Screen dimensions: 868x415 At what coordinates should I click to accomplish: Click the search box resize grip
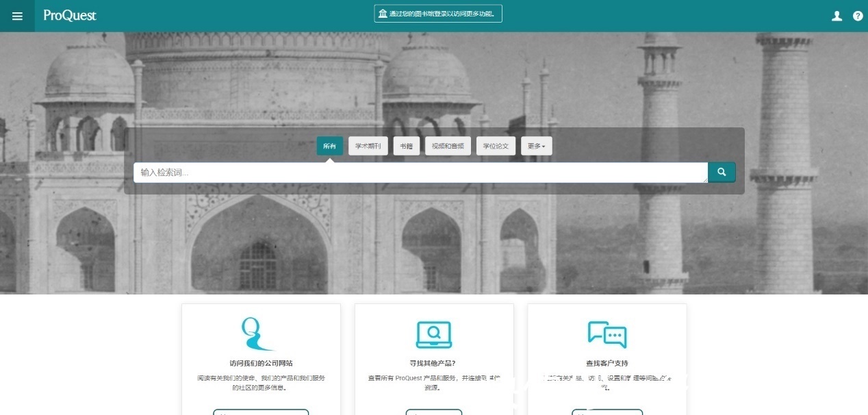click(x=704, y=179)
